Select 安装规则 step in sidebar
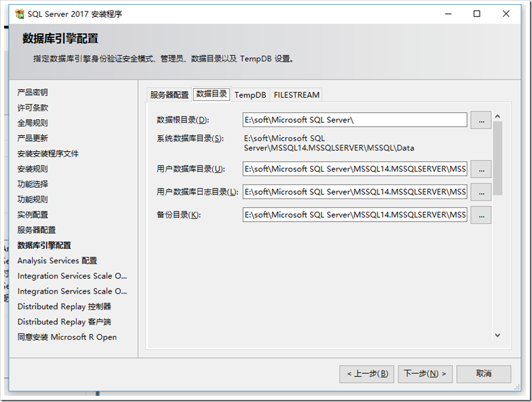This screenshot has width=532, height=402. point(33,169)
